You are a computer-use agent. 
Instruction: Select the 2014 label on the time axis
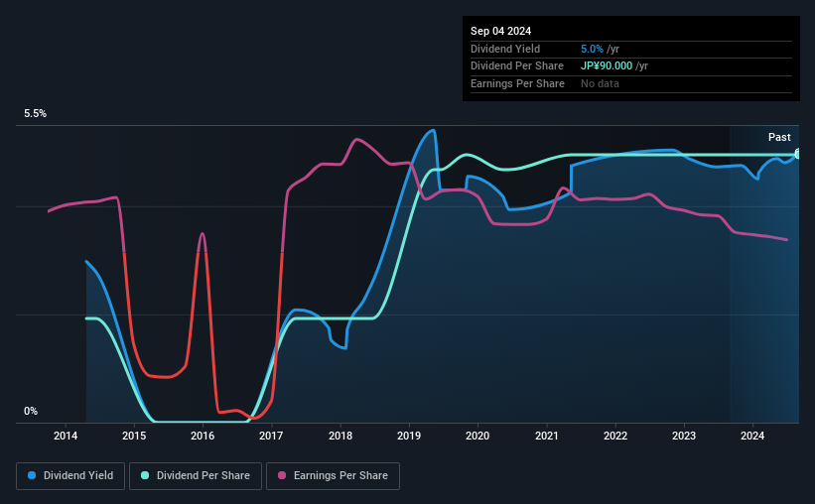tap(66, 436)
